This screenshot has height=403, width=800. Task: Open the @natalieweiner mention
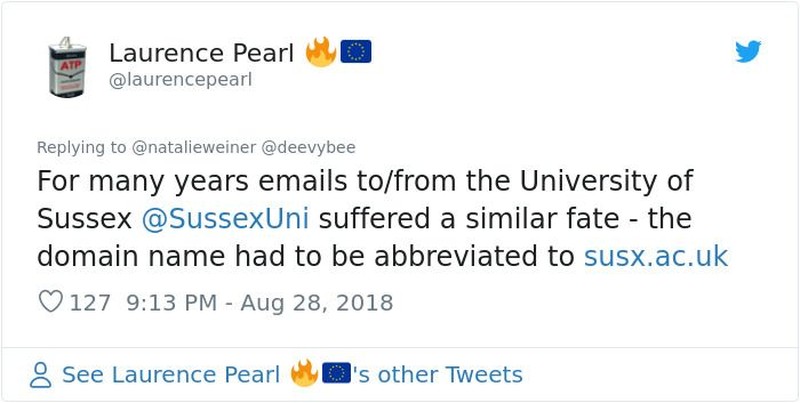pos(193,147)
